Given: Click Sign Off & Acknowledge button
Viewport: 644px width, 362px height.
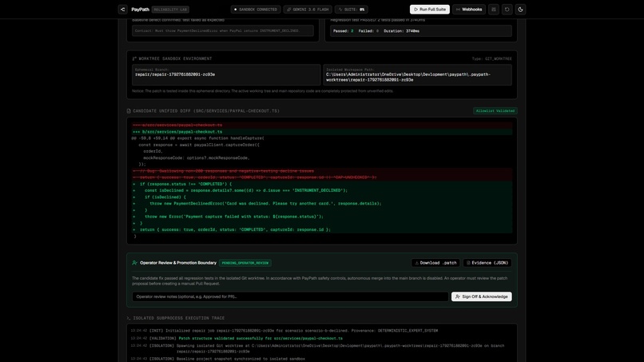Looking at the screenshot, I should [x=481, y=296].
